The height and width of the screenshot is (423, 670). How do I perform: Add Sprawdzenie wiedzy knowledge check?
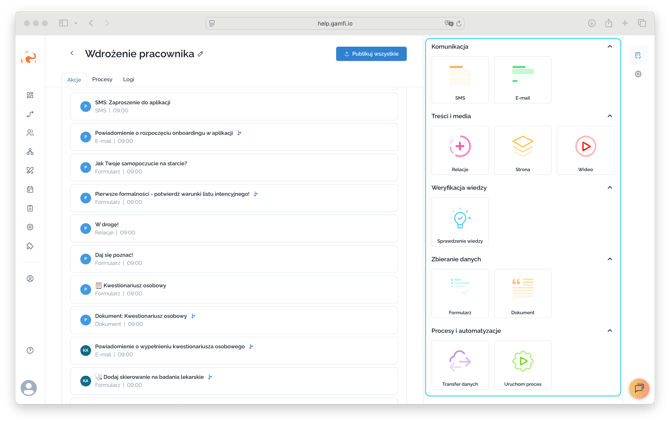point(460,221)
